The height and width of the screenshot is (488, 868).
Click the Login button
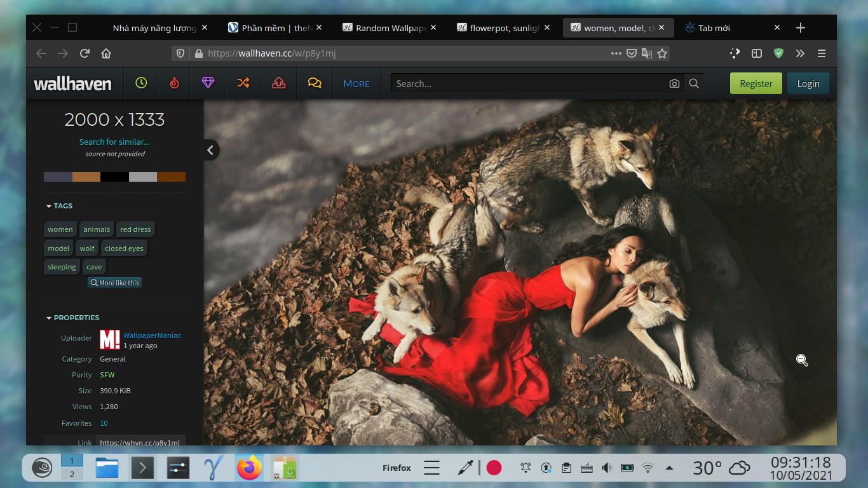(x=808, y=83)
